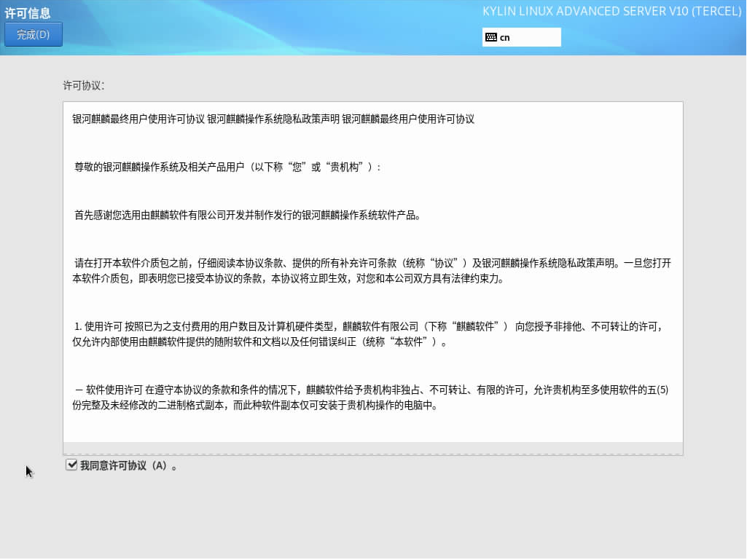The width and height of the screenshot is (747, 560).
Task: Open the cn keyboard layout selector
Action: 521,37
